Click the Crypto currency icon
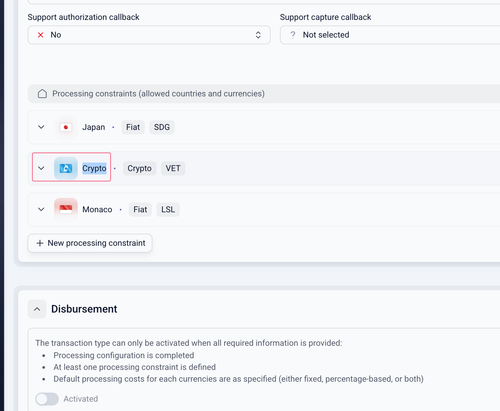The height and width of the screenshot is (411, 500). 66,168
